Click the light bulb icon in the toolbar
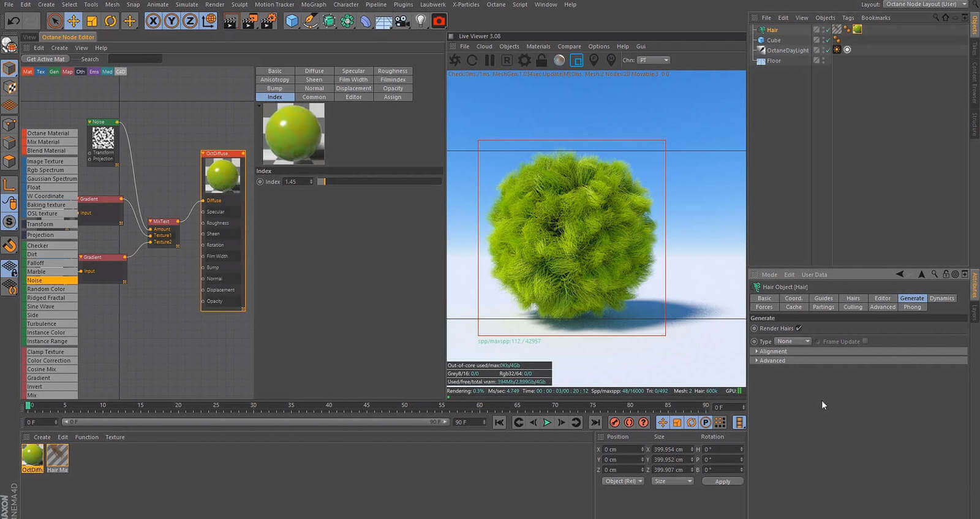The height and width of the screenshot is (519, 980). pos(420,21)
